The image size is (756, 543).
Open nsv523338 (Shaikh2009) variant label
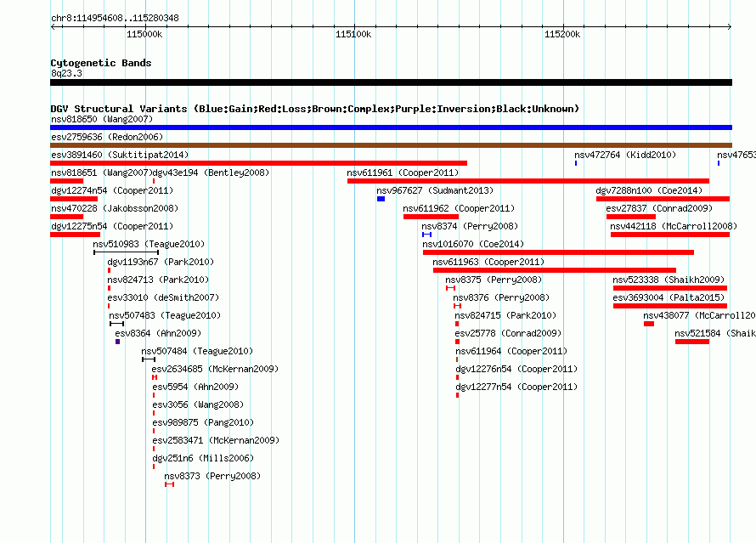[x=669, y=280]
